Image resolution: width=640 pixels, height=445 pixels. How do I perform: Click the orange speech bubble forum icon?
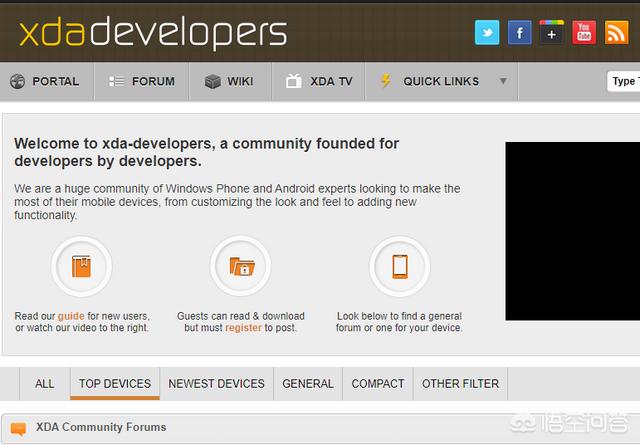[18, 429]
